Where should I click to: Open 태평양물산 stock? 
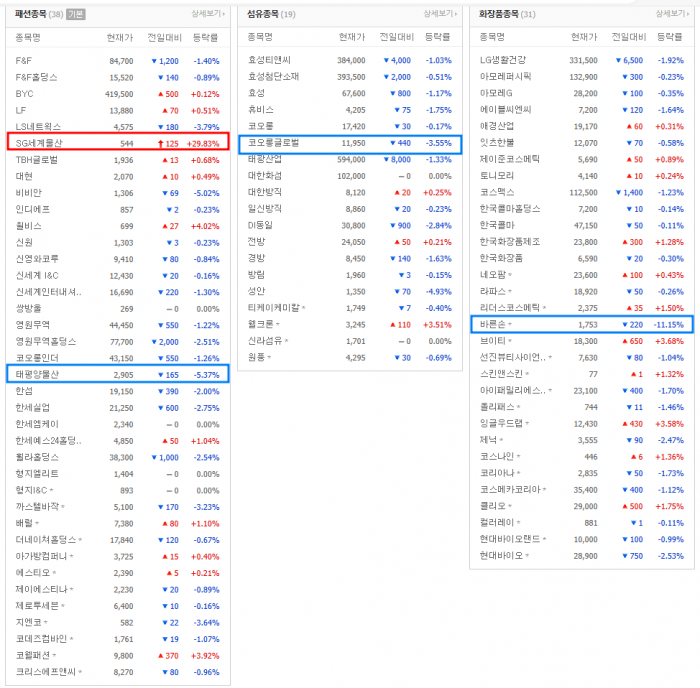[x=37, y=375]
